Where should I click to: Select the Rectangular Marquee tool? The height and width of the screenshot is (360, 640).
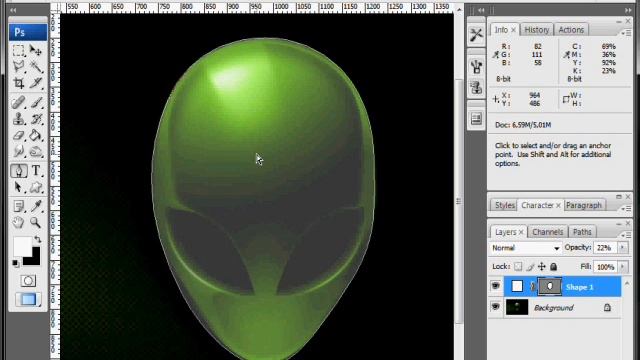point(18,51)
